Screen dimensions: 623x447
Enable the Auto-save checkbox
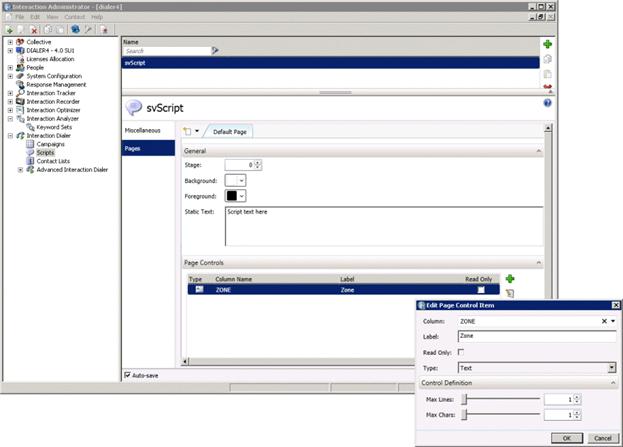pos(127,375)
